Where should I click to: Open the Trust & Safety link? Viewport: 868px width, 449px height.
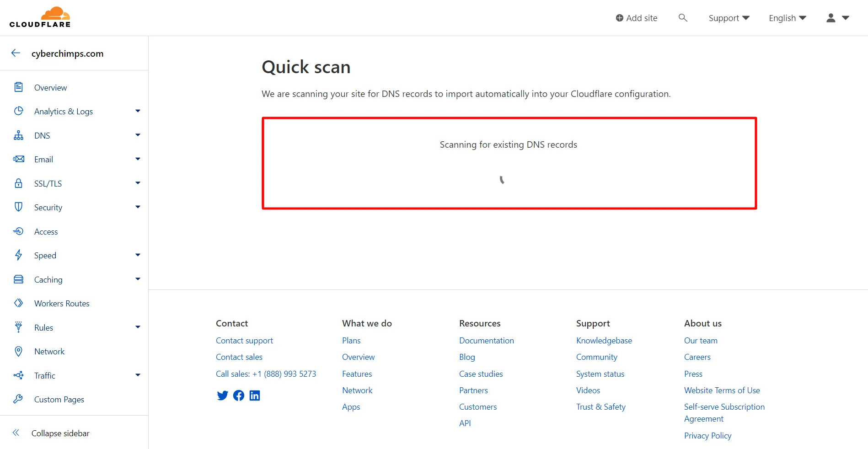coord(601,407)
